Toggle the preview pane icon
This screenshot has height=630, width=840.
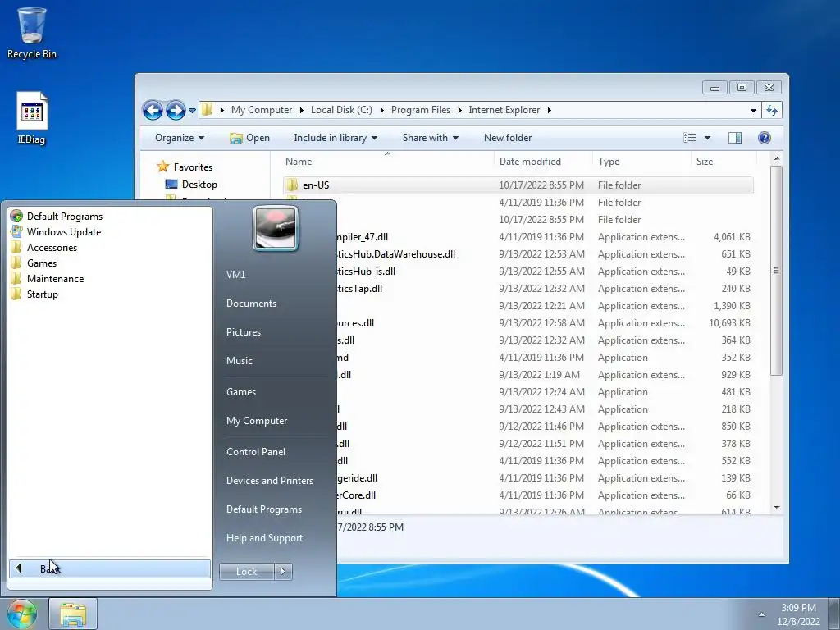pos(735,138)
